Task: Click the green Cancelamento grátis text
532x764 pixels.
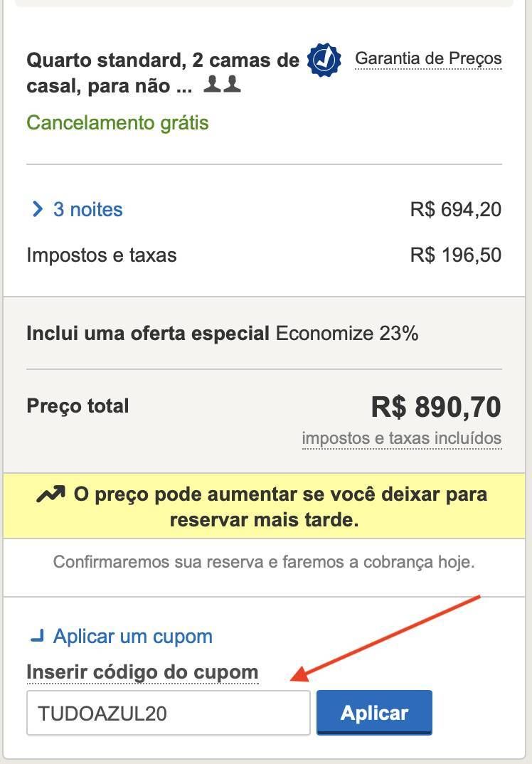Action: pos(117,122)
